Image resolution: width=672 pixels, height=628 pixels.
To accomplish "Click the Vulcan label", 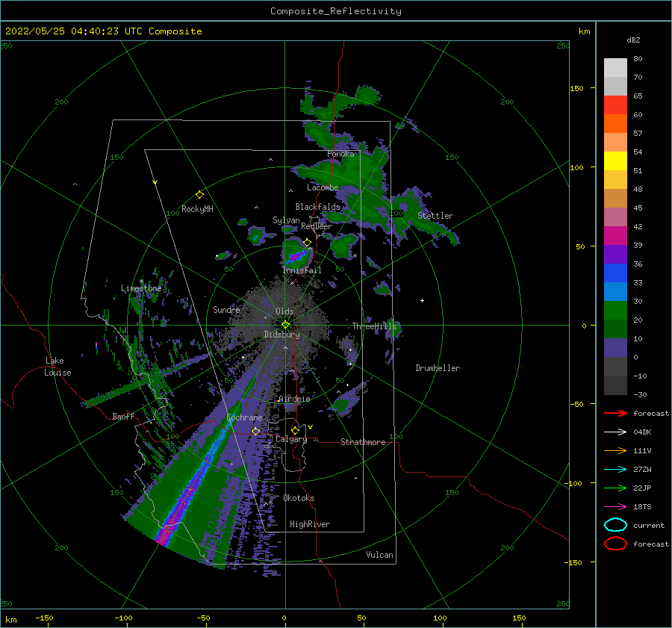I will tap(379, 555).
